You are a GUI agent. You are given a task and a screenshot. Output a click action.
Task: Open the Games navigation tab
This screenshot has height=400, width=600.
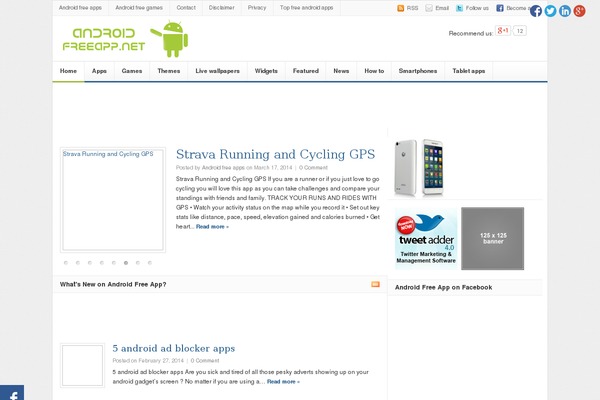tap(132, 71)
